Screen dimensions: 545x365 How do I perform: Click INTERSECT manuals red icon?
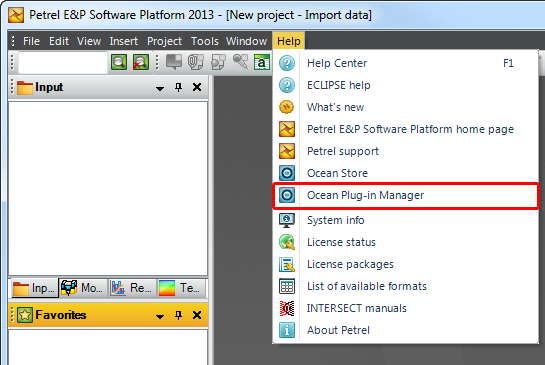point(287,308)
